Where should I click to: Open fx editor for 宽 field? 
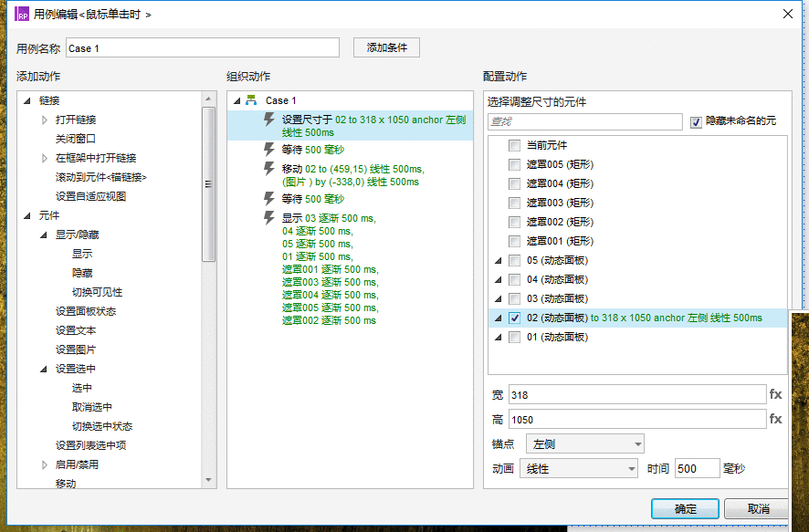click(x=775, y=394)
